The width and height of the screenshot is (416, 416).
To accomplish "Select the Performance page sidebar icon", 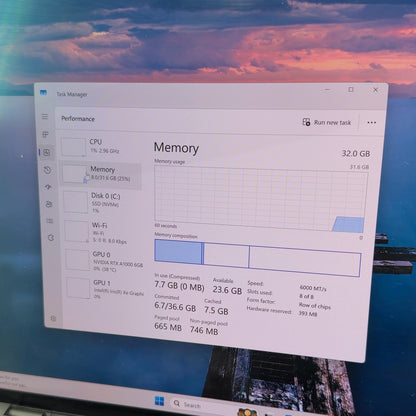I will pyautogui.click(x=47, y=153).
